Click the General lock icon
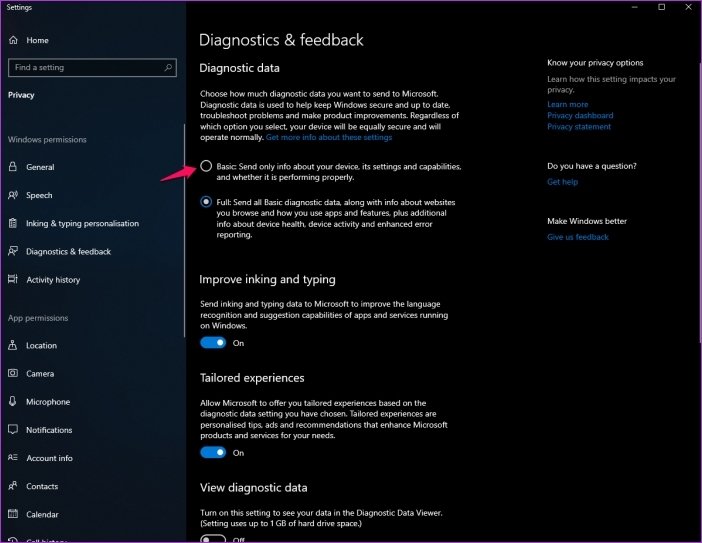This screenshot has height=543, width=702. coord(13,167)
